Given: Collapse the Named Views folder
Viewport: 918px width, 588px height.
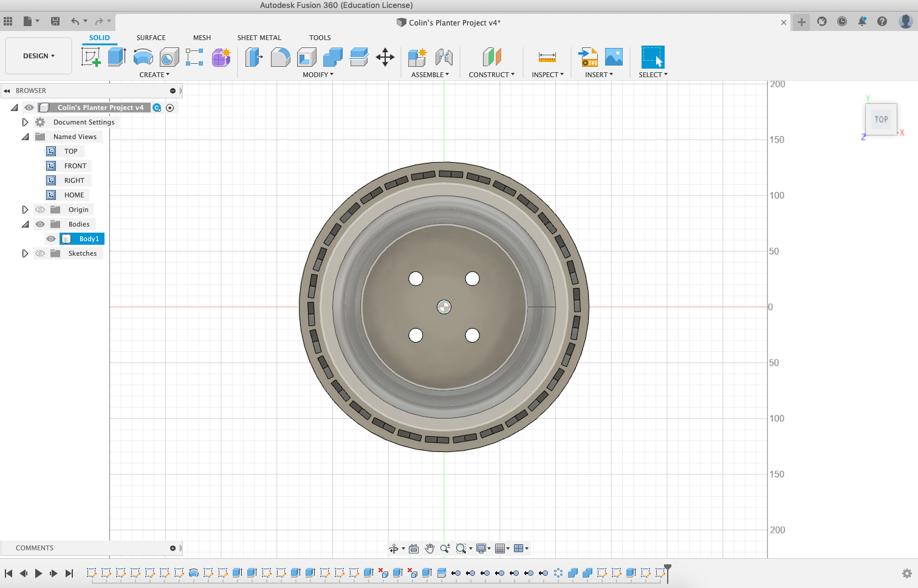Looking at the screenshot, I should click(25, 136).
